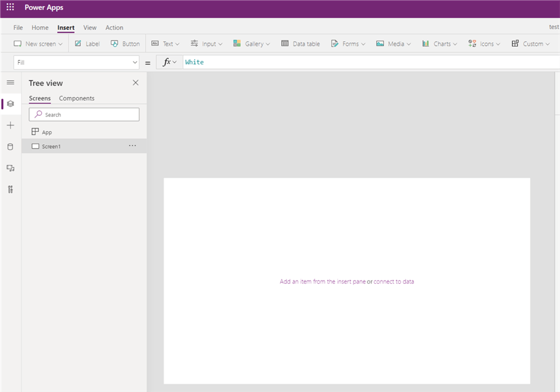Switch to the Home tab
Screen dimensions: 560x392
(40, 27)
